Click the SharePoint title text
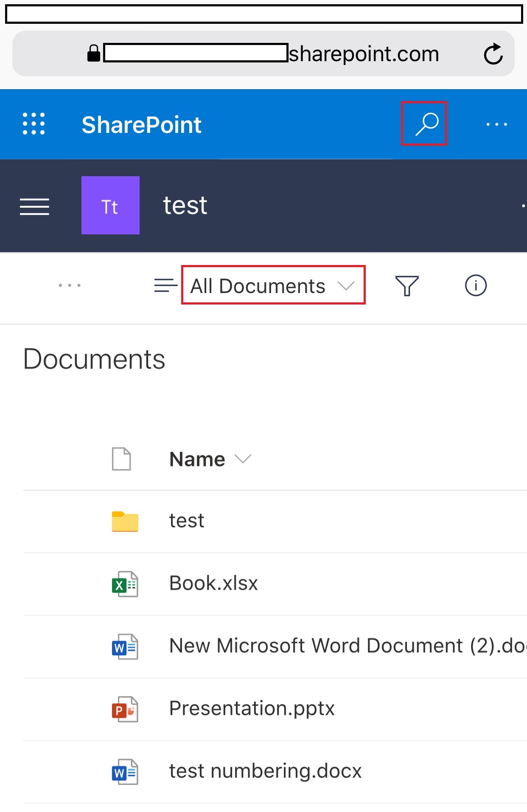This screenshot has width=527, height=812. [x=141, y=125]
